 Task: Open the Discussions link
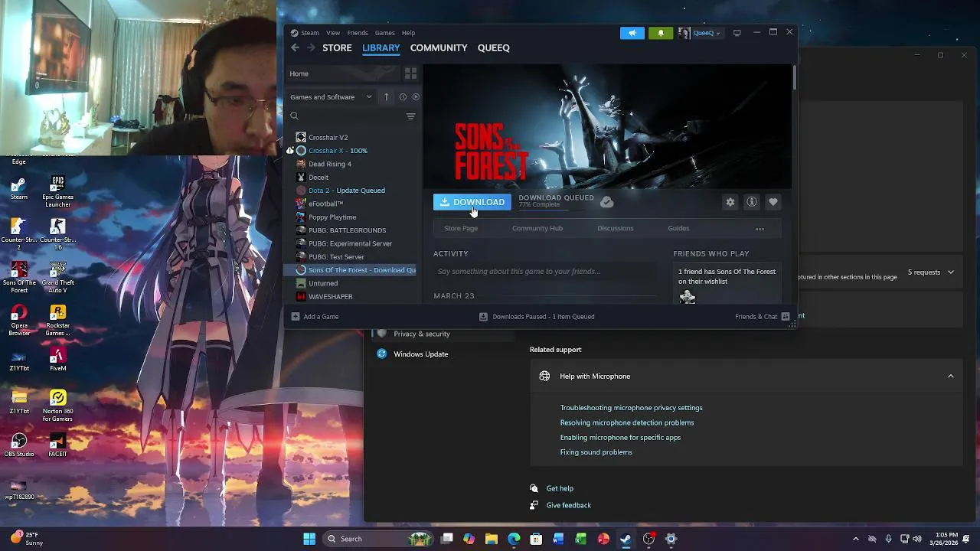(616, 228)
